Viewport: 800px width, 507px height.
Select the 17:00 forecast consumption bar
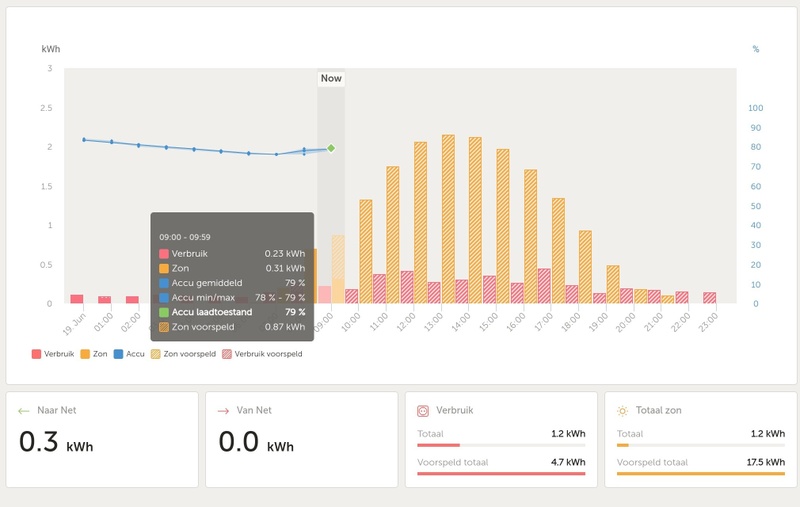pos(544,286)
